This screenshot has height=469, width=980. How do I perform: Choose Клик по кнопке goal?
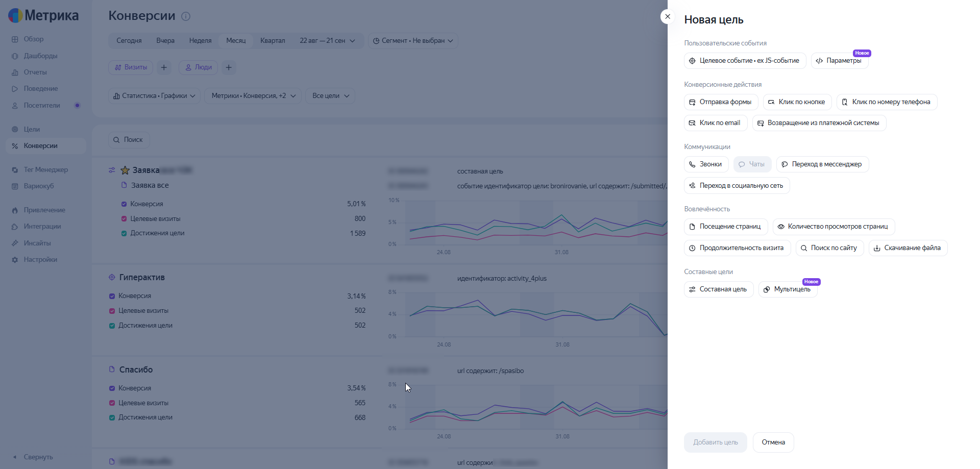coord(797,102)
